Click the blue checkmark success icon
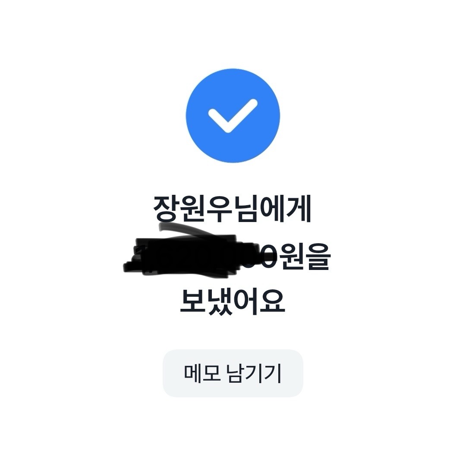 [233, 116]
